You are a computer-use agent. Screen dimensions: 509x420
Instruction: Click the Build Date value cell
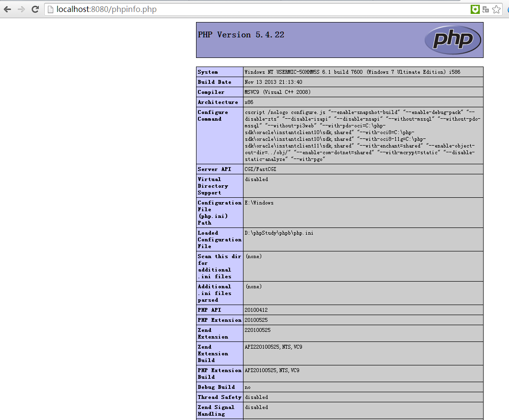coord(273,82)
